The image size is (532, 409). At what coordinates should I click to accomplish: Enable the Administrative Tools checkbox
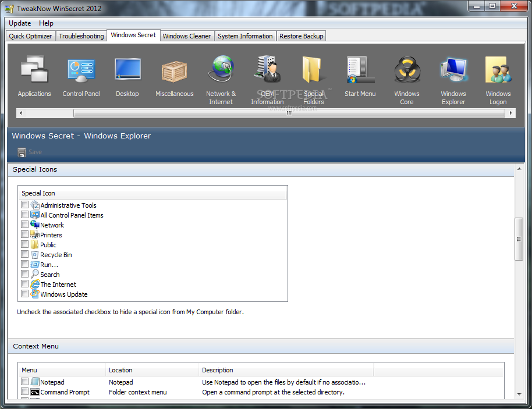[x=25, y=205]
